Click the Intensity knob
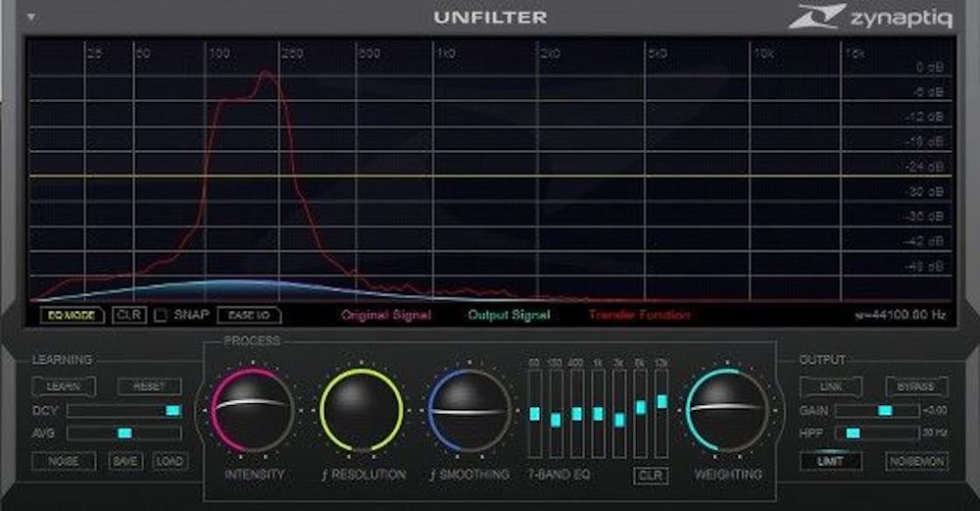980x511 pixels. (252, 410)
